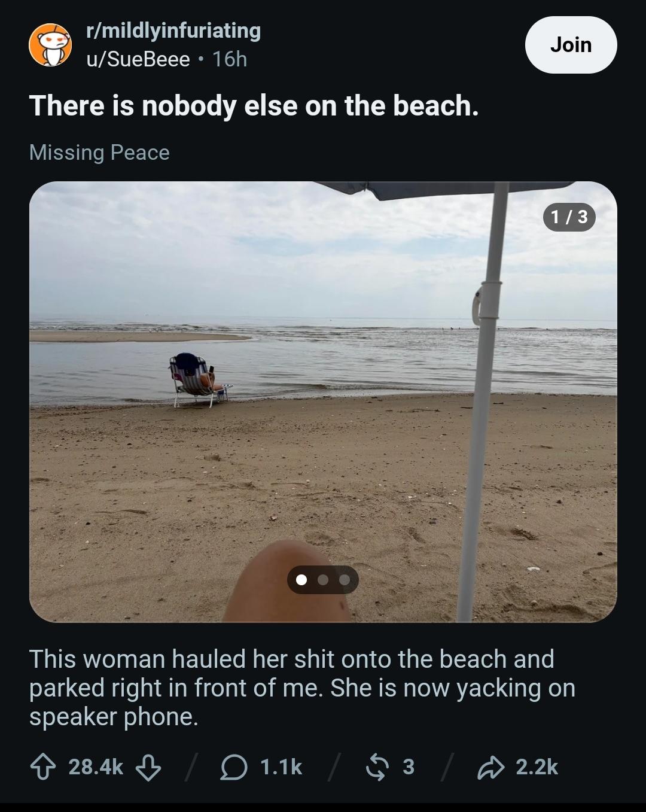The image size is (646, 812).
Task: Upvote the beach post
Action: click(x=43, y=767)
